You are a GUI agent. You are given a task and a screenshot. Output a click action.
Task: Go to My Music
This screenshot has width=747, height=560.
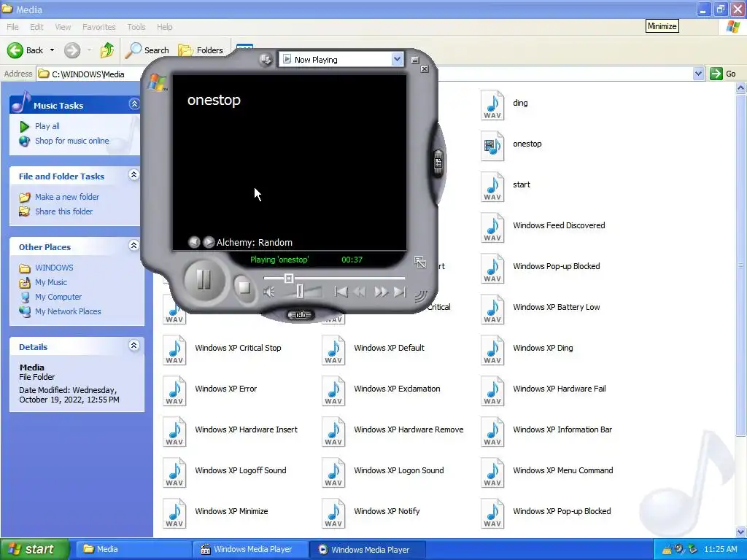(x=51, y=282)
